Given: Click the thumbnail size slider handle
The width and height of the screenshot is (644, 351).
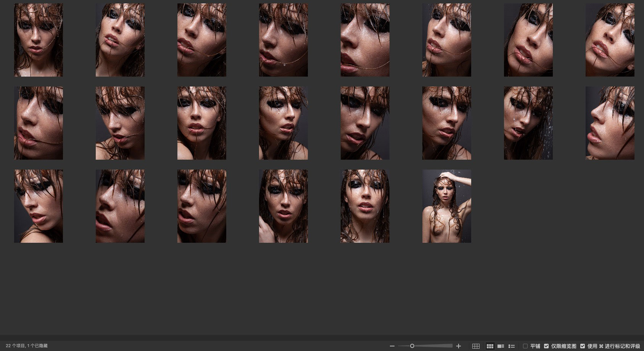Looking at the screenshot, I should pos(412,346).
